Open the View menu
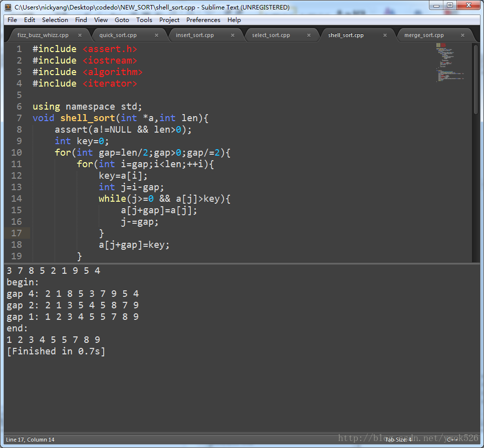 point(101,20)
